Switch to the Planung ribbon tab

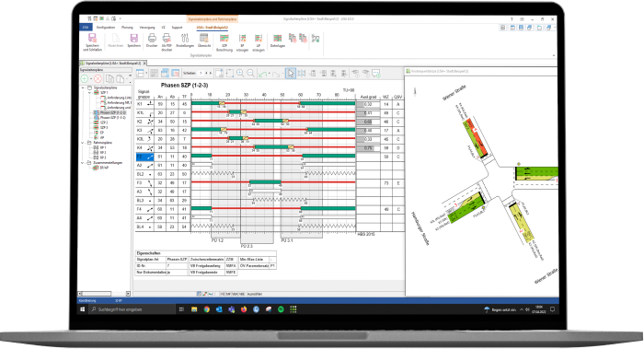pyautogui.click(x=127, y=28)
